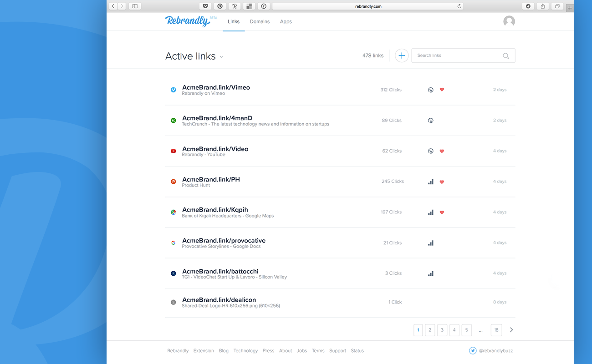Open the Terms footer link
This screenshot has width=592, height=364.
[x=318, y=351]
